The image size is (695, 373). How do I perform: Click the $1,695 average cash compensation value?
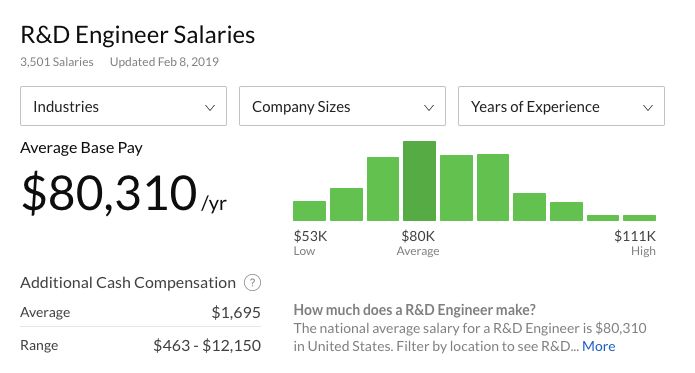(x=236, y=312)
